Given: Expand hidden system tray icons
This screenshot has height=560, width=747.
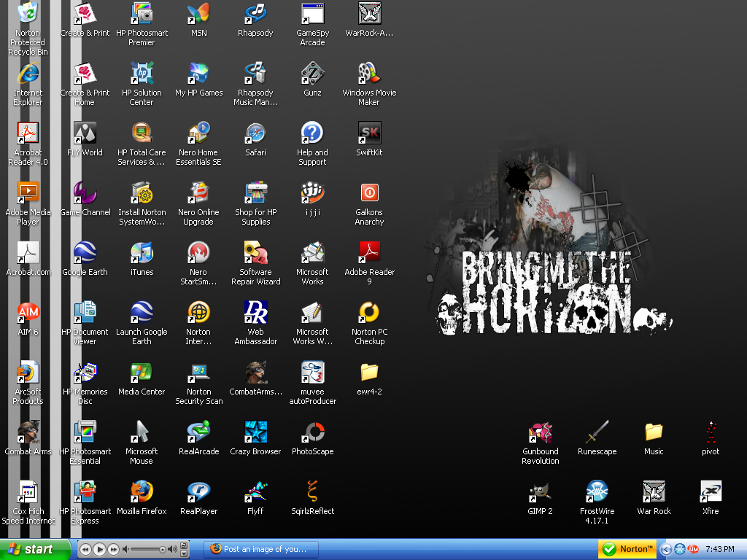Looking at the screenshot, I should click(x=666, y=549).
